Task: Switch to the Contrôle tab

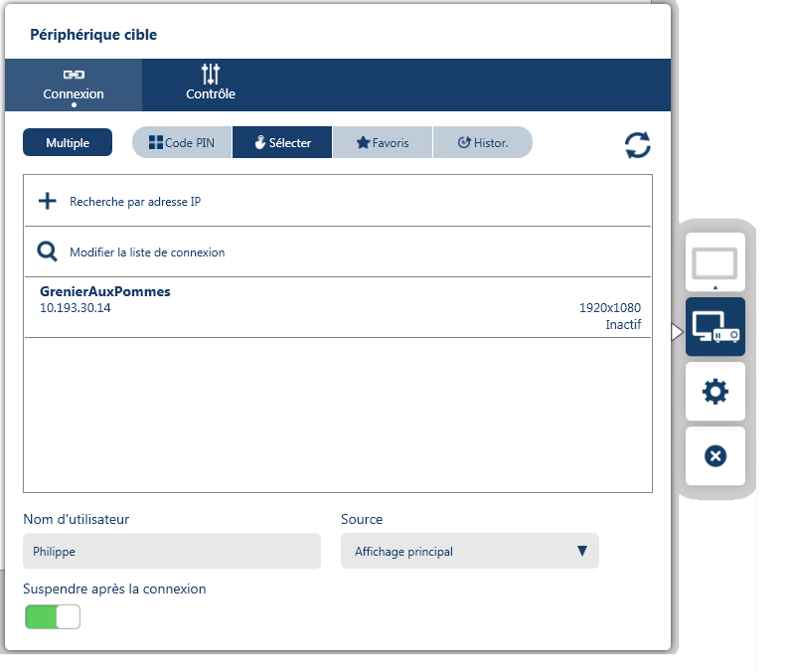Action: 211,84
